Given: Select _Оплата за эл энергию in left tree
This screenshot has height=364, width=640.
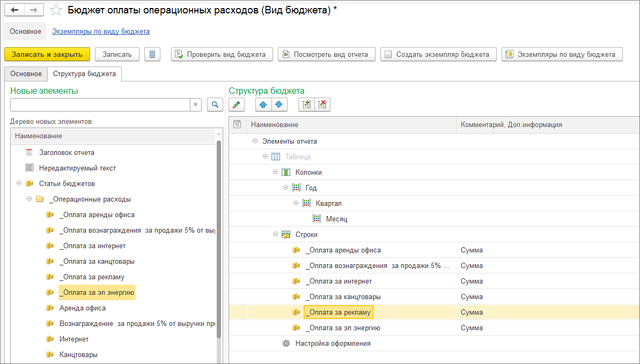Looking at the screenshot, I should pyautogui.click(x=97, y=292).
